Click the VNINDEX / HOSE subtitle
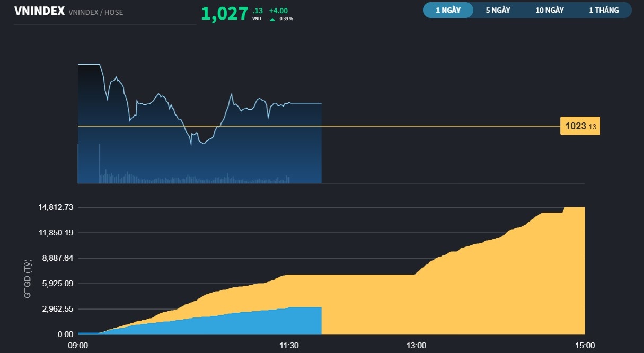This screenshot has width=644, height=353. [x=96, y=12]
